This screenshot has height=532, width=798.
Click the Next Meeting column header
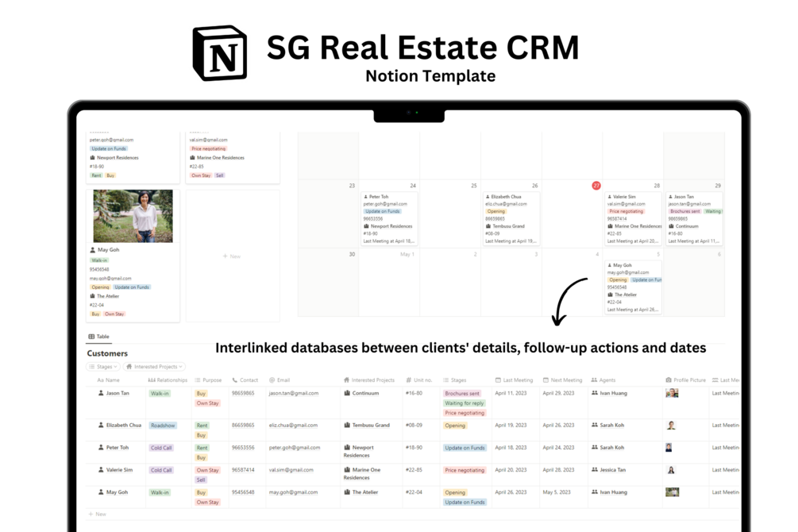[x=562, y=380]
